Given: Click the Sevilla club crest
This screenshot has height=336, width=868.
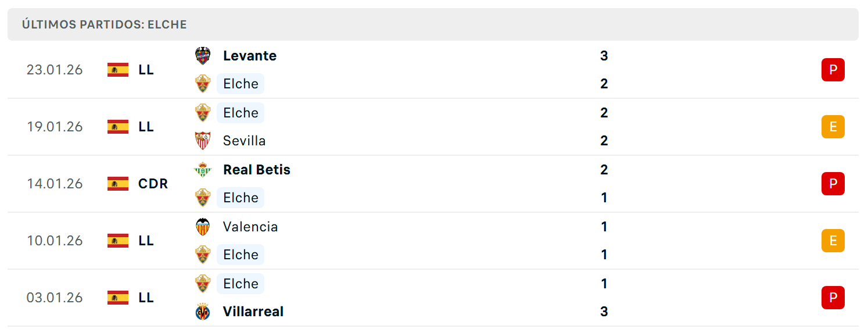Looking at the screenshot, I should 202,141.
